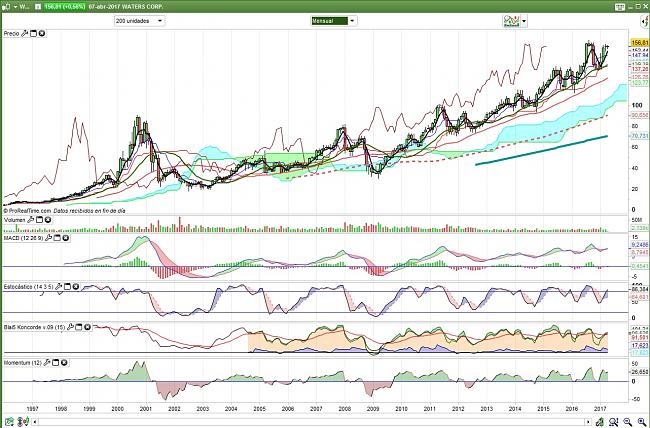Click Momentum value 26,650 on scale

[x=640, y=372]
